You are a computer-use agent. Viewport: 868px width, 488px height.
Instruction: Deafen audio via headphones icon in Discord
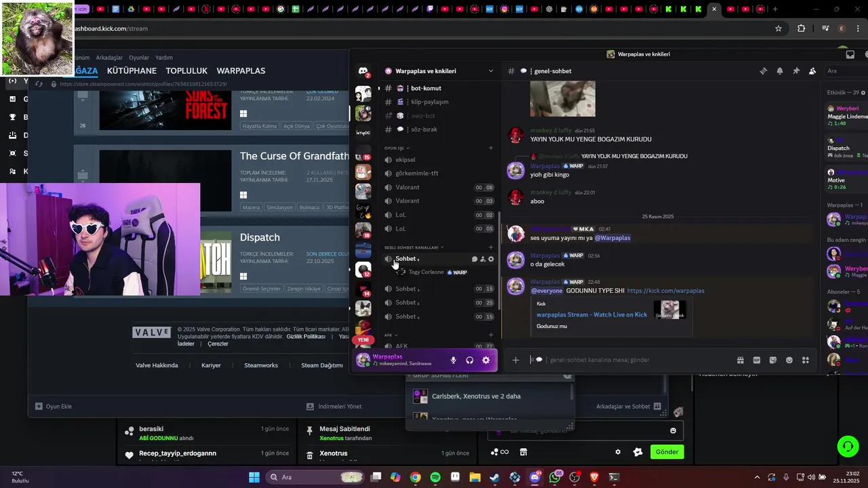point(469,361)
